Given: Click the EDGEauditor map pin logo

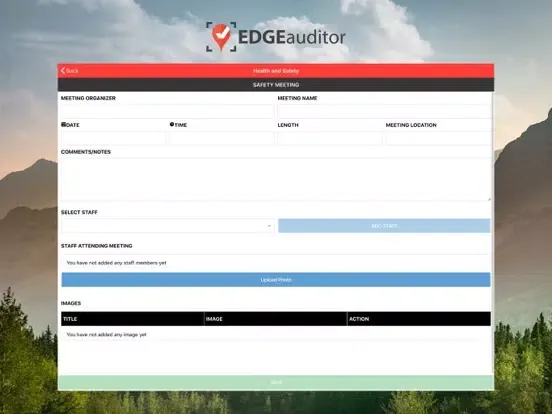Looking at the screenshot, I should point(221,37).
